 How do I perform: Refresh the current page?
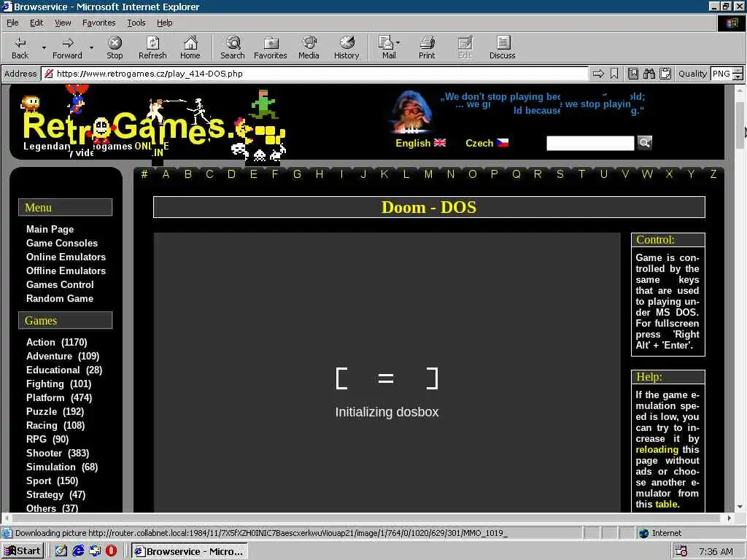pos(152,47)
